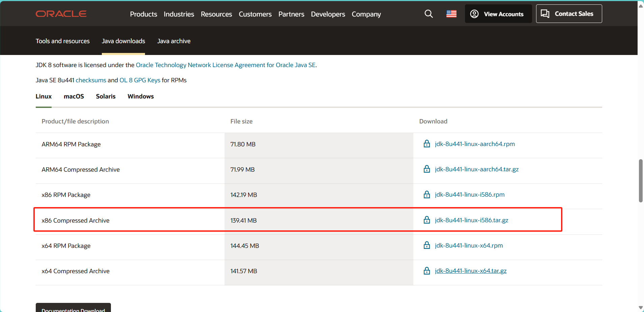Switch to Java archive tab
Image resolution: width=644 pixels, height=312 pixels.
pos(174,41)
